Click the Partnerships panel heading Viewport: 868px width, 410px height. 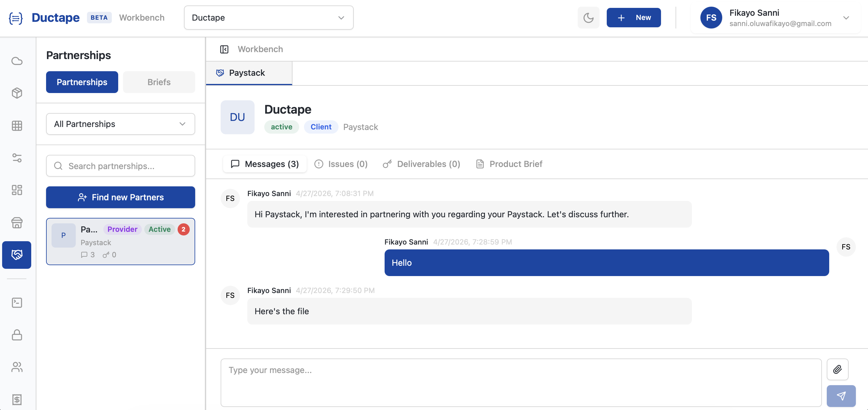(78, 55)
